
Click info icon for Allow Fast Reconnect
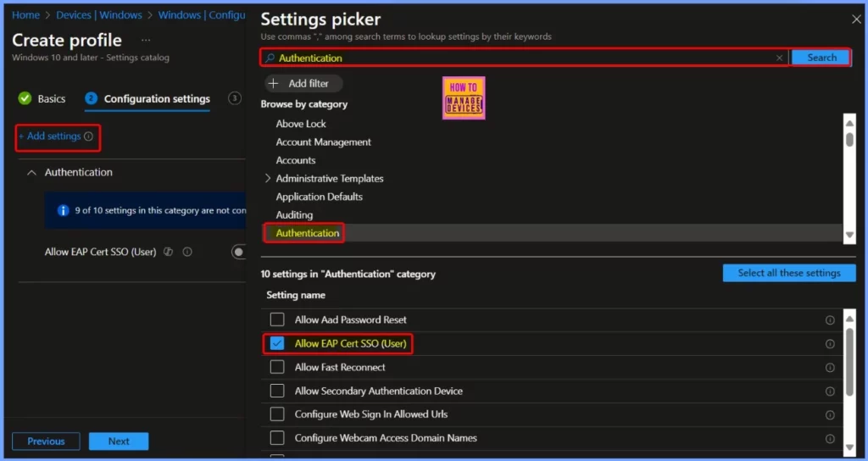point(830,368)
